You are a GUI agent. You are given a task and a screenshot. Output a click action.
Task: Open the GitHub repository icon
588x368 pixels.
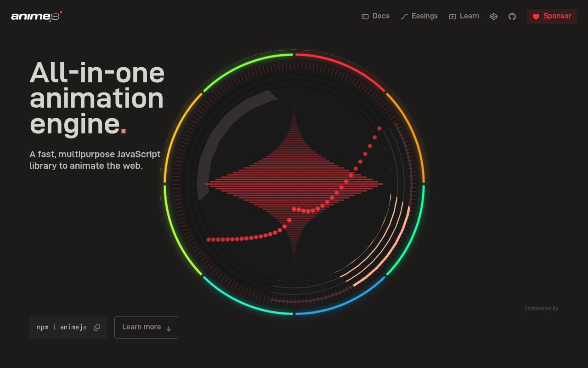[x=512, y=17]
